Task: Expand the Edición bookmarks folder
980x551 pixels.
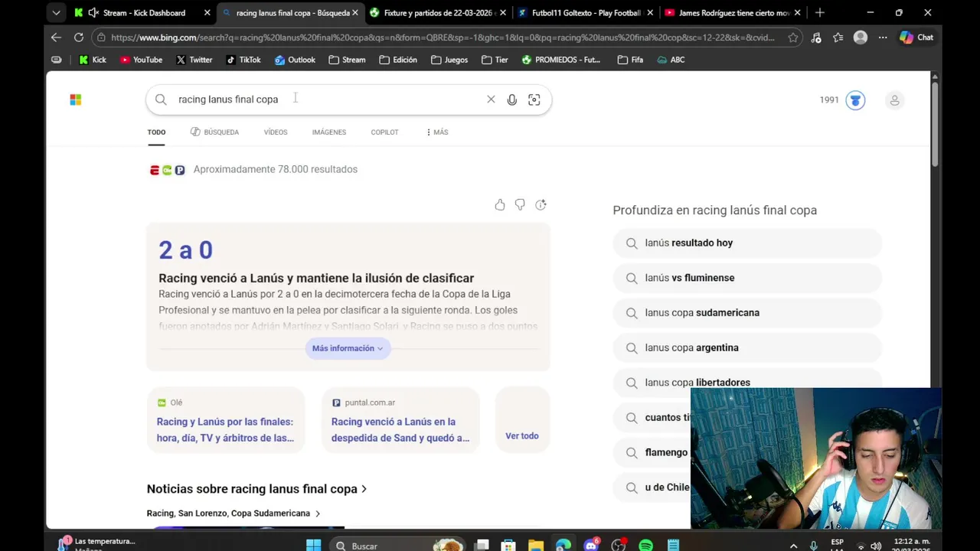Action: [x=398, y=60]
